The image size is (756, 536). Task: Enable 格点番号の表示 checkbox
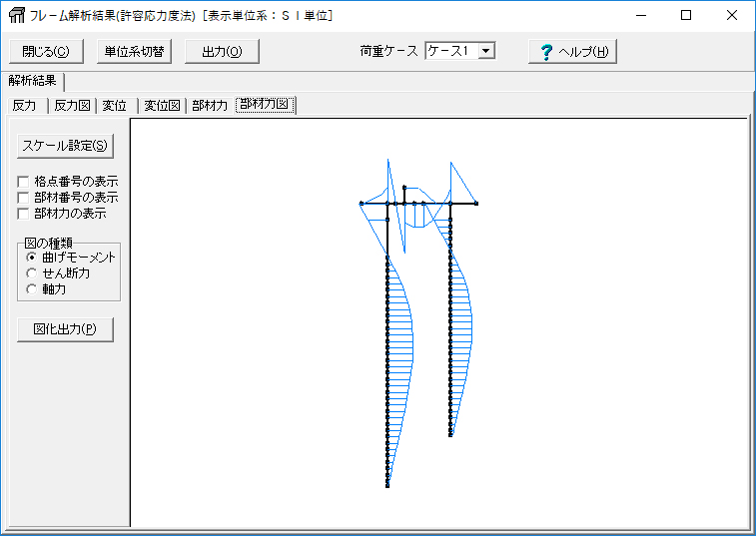tap(23, 182)
